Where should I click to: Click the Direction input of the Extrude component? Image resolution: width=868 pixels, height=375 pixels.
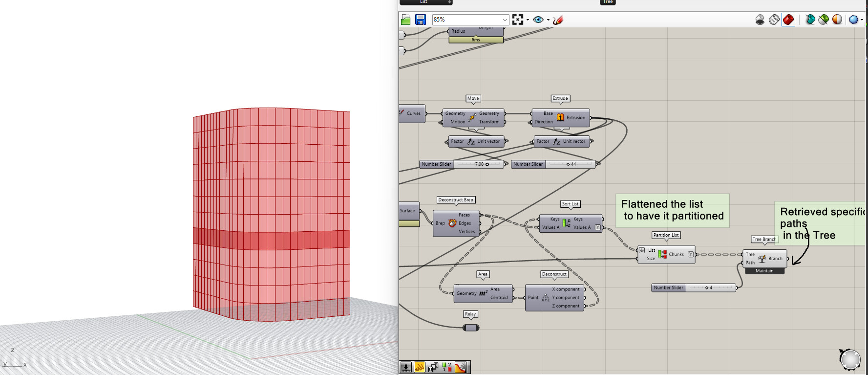pos(544,122)
